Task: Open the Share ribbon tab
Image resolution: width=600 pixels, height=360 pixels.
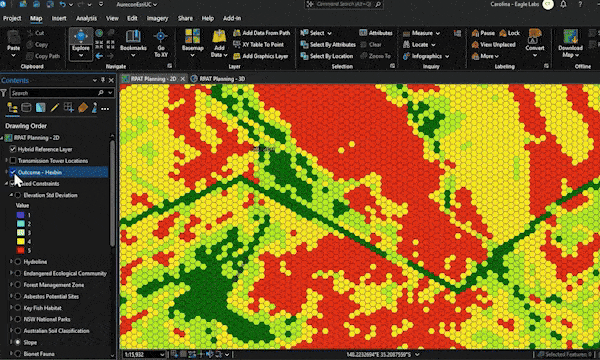Action: pyautogui.click(x=185, y=18)
